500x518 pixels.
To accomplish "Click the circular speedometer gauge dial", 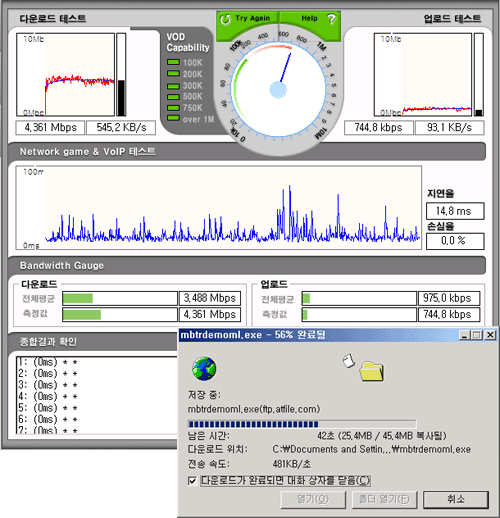I will pyautogui.click(x=278, y=89).
